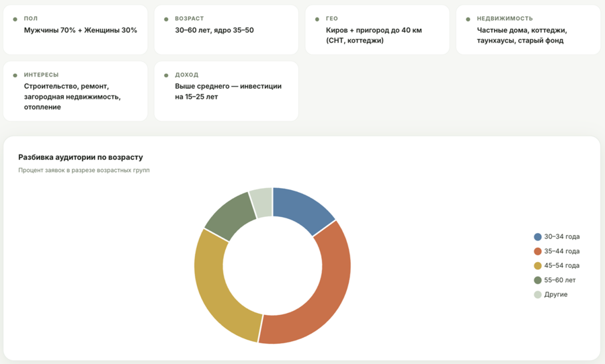Viewport: 605px width, 364px height.
Task: Open the ИНТЕРЕСЫ card
Action: [x=75, y=91]
